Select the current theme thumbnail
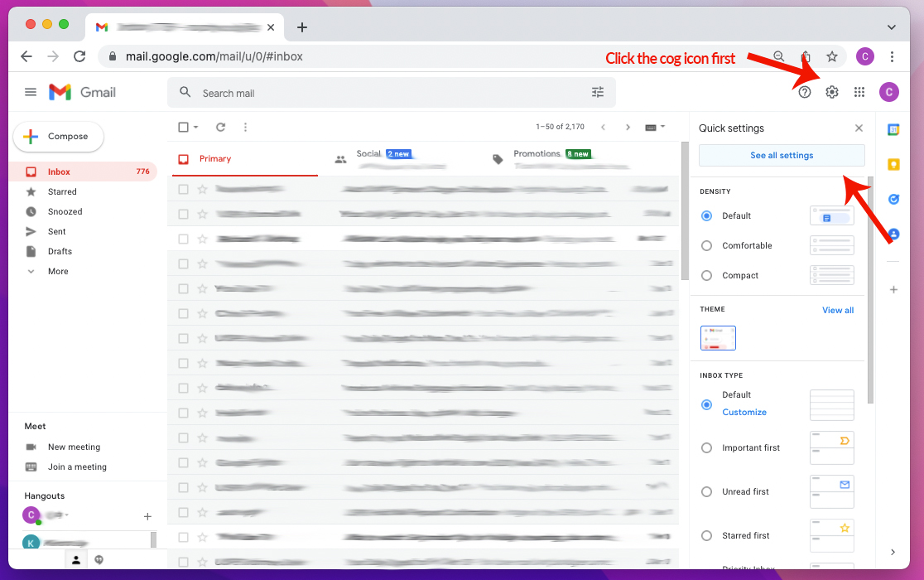The image size is (924, 580). [x=718, y=338]
